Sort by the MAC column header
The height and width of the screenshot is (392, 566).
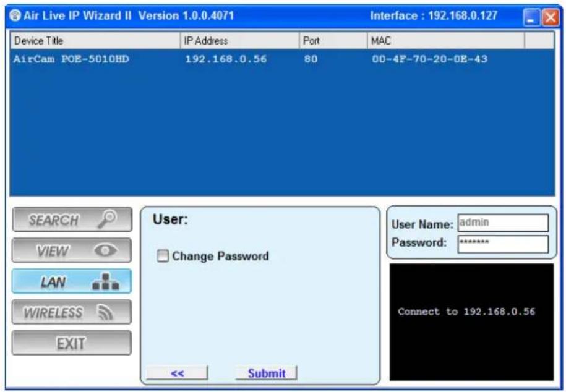pos(445,40)
